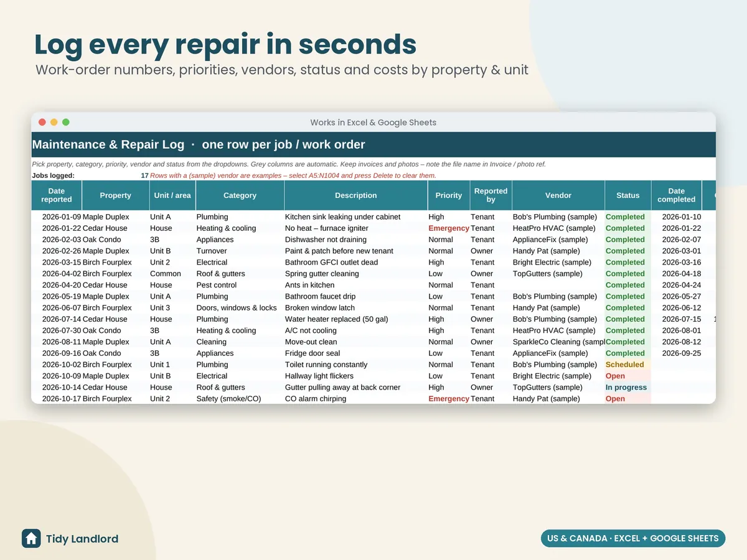Open the Turnover category cell

240,251
